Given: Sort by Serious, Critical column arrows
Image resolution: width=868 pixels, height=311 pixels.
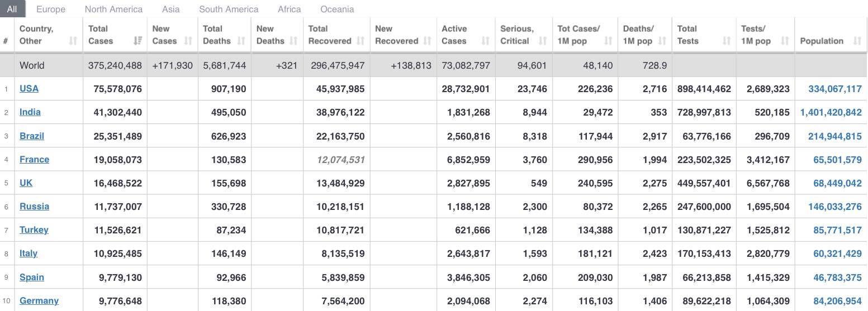Looking at the screenshot, I should (x=543, y=41).
